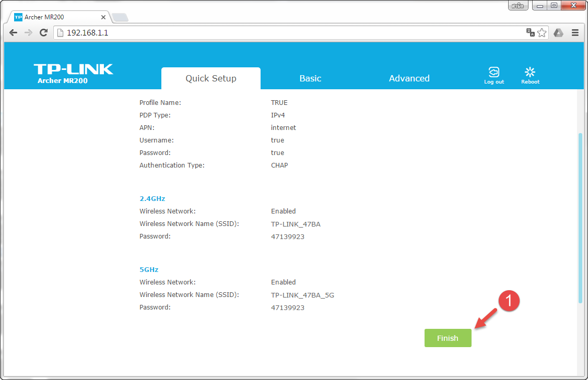
Task: Click the Profile Name label
Action: (160, 103)
